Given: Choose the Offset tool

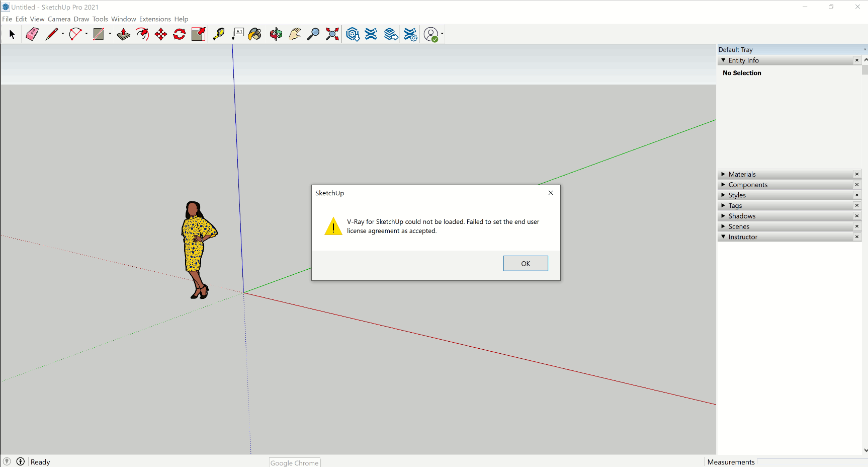Looking at the screenshot, I should click(142, 34).
